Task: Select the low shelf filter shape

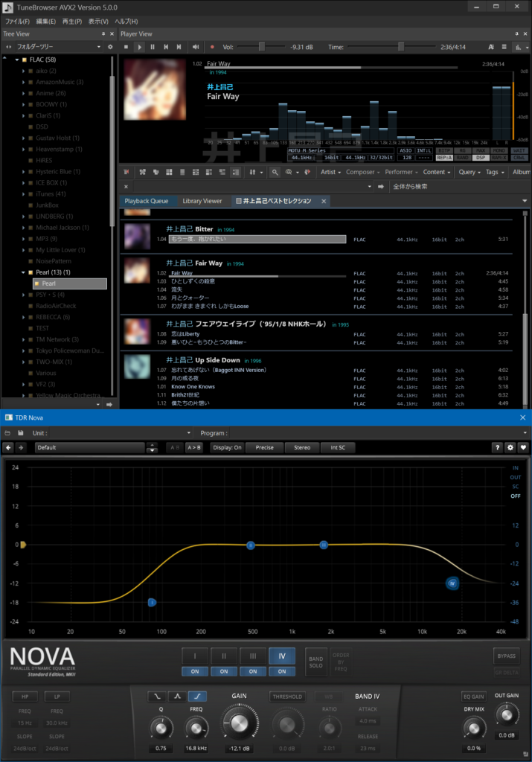Action: pyautogui.click(x=157, y=697)
